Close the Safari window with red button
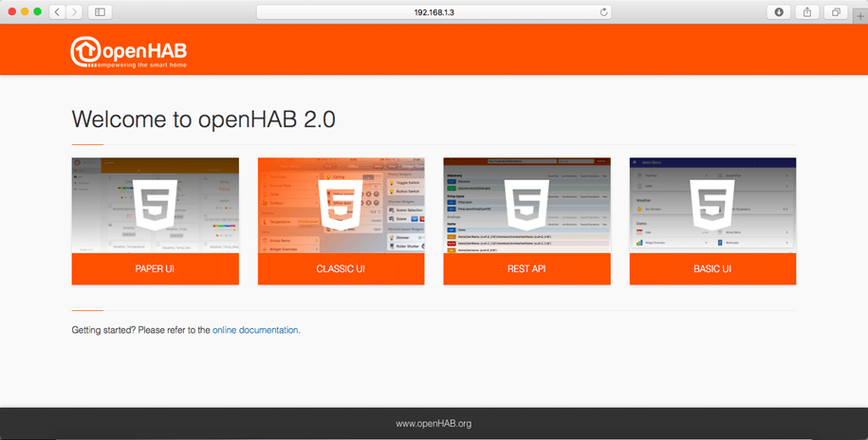 pos(11,11)
